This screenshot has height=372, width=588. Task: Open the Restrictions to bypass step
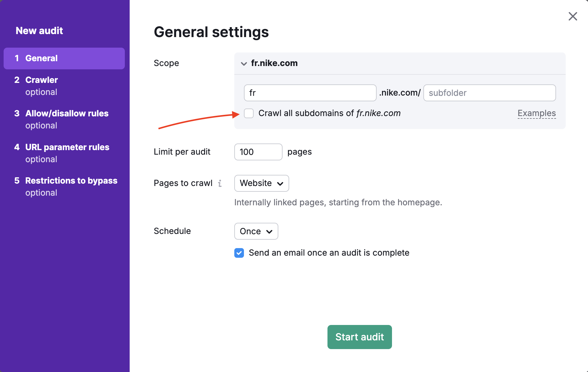71,181
